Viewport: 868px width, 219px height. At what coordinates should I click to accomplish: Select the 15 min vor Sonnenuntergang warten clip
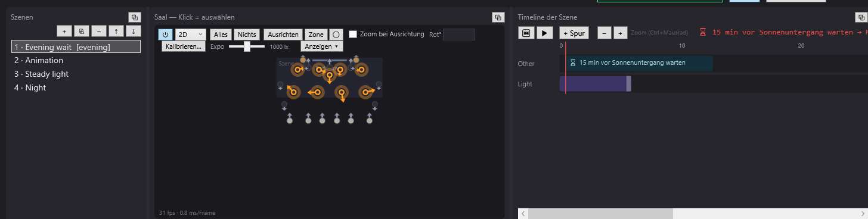[x=639, y=63]
